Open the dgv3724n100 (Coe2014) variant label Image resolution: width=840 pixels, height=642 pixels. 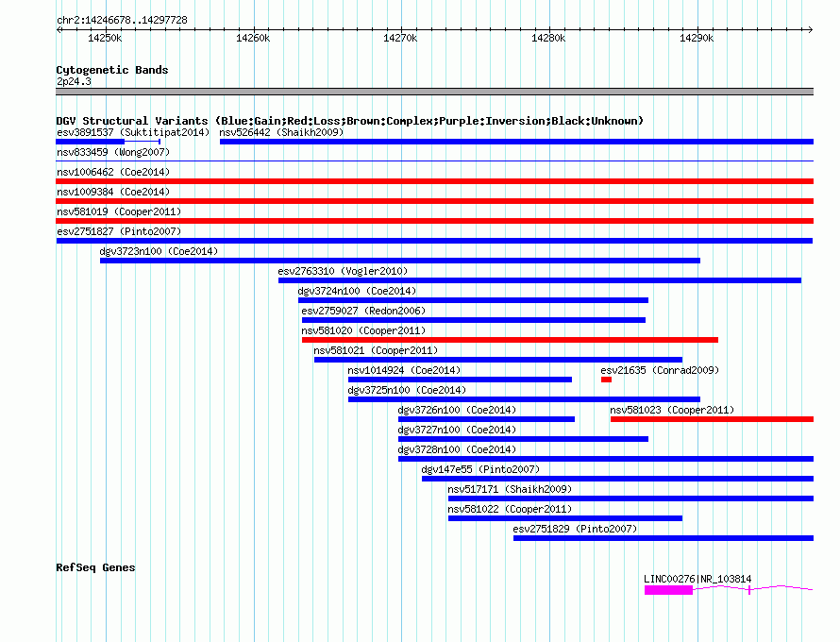click(357, 291)
